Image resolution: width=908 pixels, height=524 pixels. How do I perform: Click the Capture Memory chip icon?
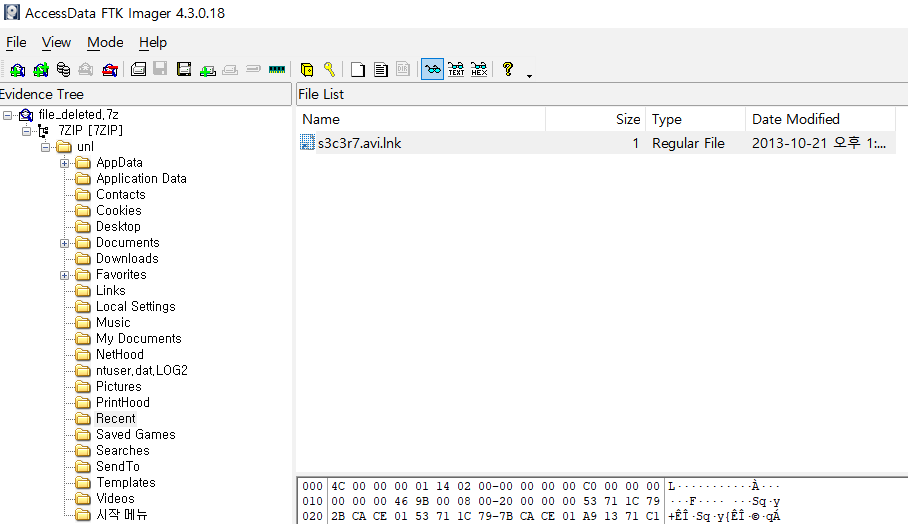point(277,69)
